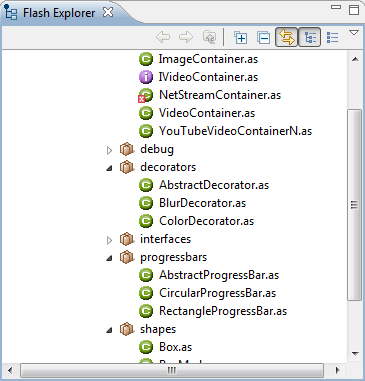The image size is (365, 381).
Task: Select the Flash Explorer tab
Action: [59, 13]
